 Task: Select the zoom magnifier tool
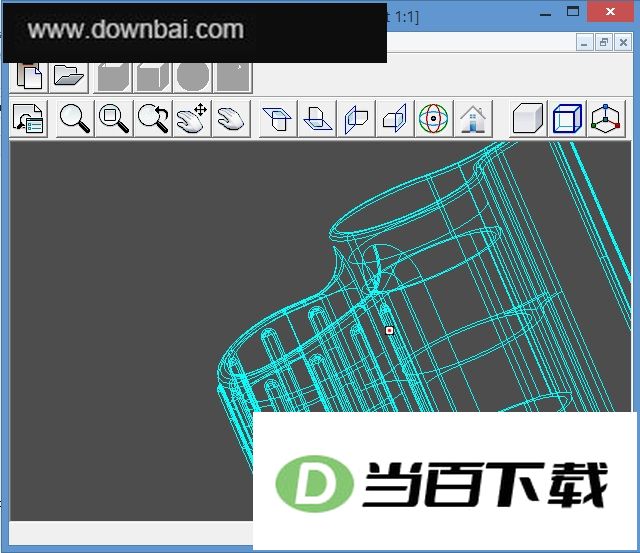click(74, 119)
